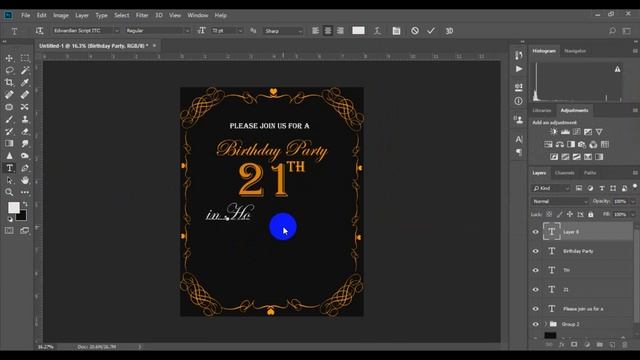Hide the Layer 8 text layer
Image resolution: width=640 pixels, height=360 pixels.
click(536, 232)
